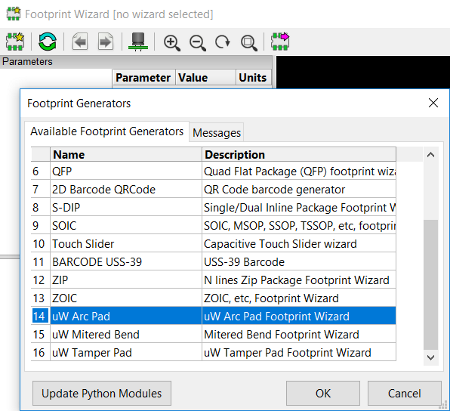The width and height of the screenshot is (450, 411).
Task: Click scrollbar up arrow in generator list
Action: (x=431, y=155)
